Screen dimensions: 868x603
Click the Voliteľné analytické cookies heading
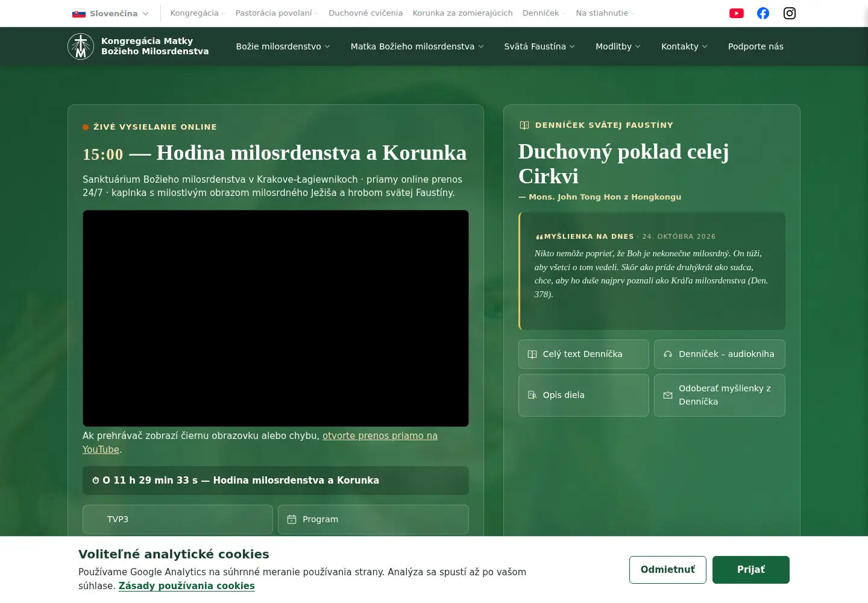tap(174, 554)
